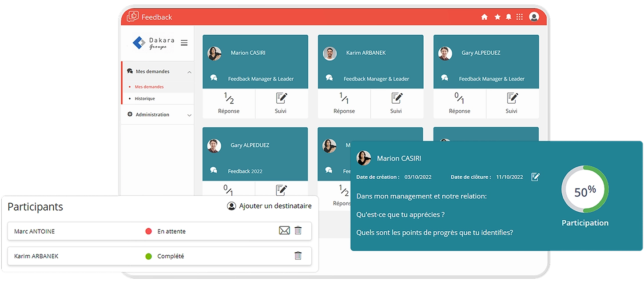The width and height of the screenshot is (644, 282).
Task: Open notifications bell icon
Action: (509, 17)
